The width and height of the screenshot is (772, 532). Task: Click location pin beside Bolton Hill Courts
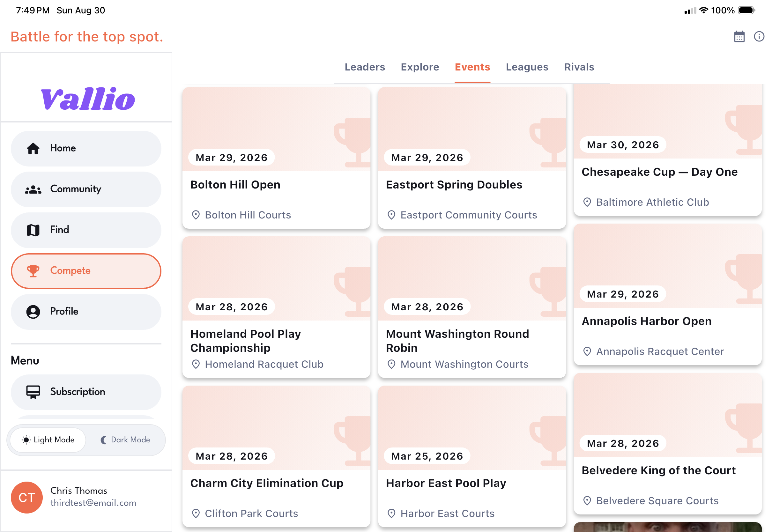pos(196,215)
